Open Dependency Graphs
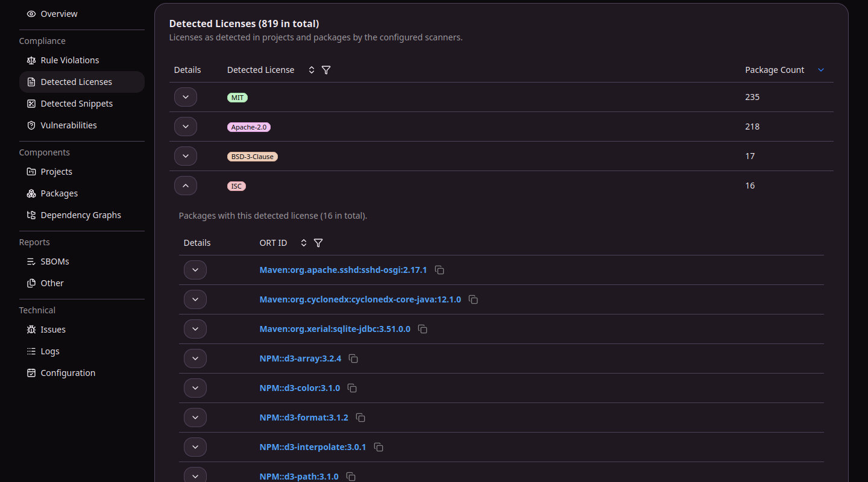The width and height of the screenshot is (868, 482). pyautogui.click(x=82, y=215)
